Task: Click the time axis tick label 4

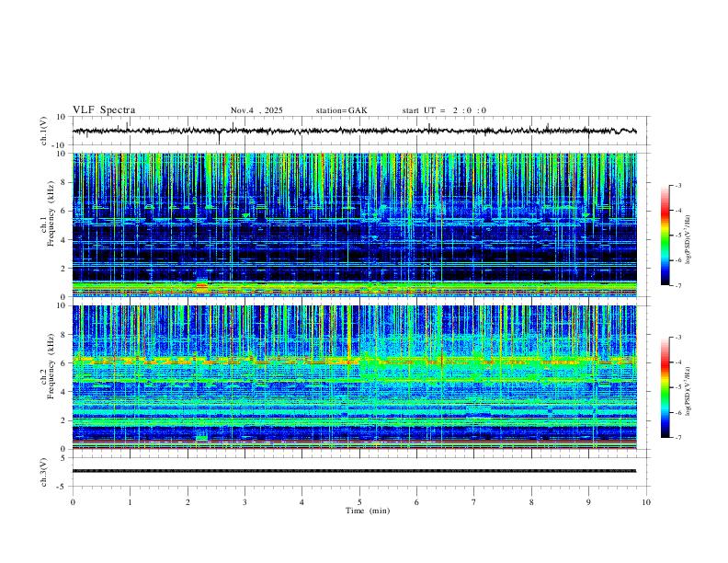Action: click(x=301, y=502)
